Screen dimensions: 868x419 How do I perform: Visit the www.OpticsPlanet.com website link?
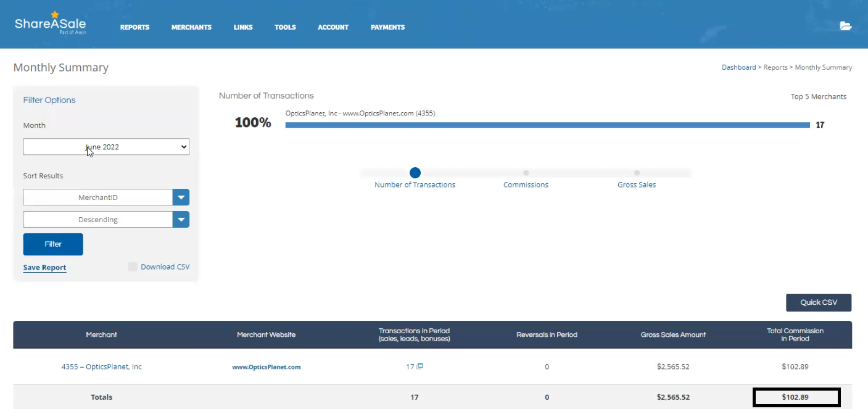[267, 367]
